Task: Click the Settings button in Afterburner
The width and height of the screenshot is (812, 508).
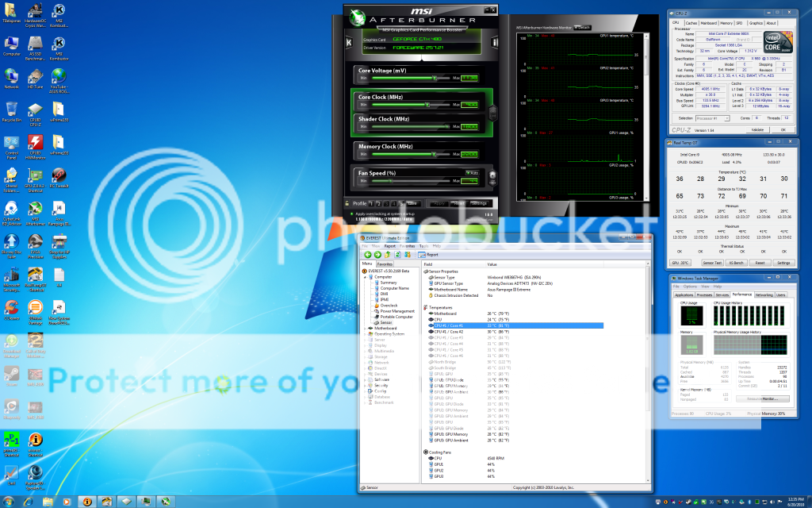Action: [479, 203]
